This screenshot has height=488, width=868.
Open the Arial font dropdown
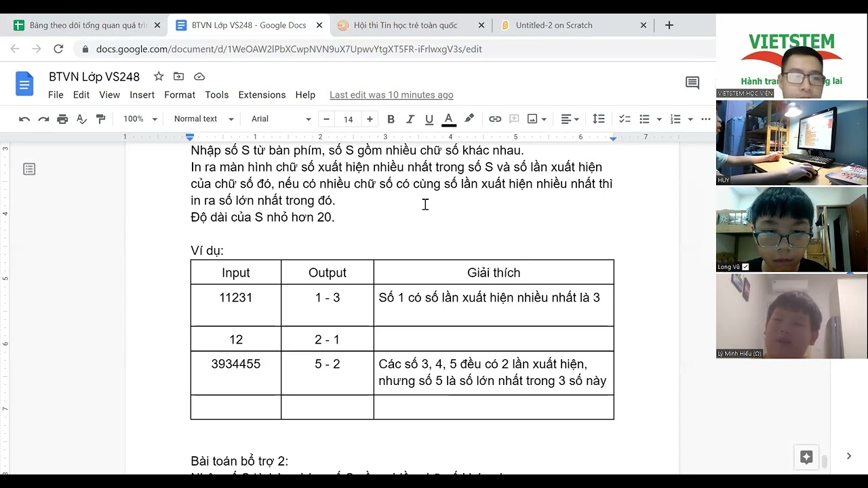click(x=281, y=119)
